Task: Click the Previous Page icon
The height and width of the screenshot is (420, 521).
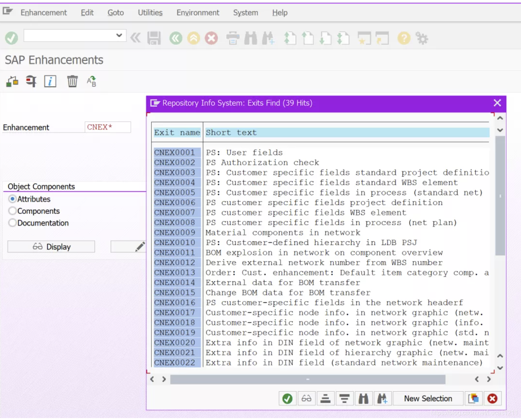Action: pos(308,38)
